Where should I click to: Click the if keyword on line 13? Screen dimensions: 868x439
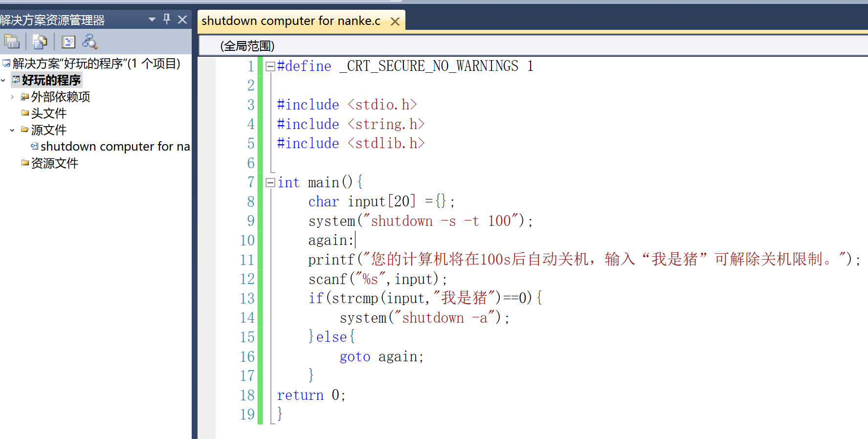coord(316,298)
